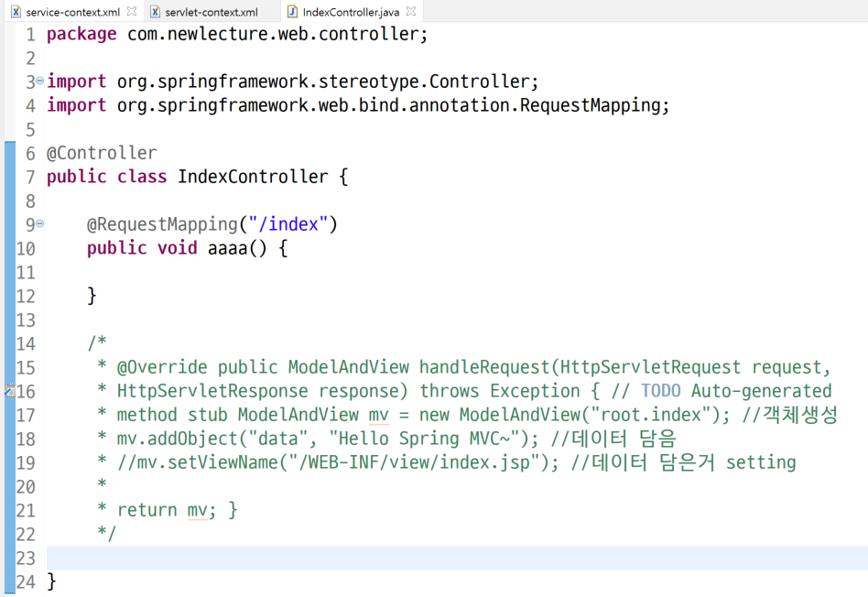868x597 pixels.
Task: Click the @Override text on line 15
Action: 162,367
